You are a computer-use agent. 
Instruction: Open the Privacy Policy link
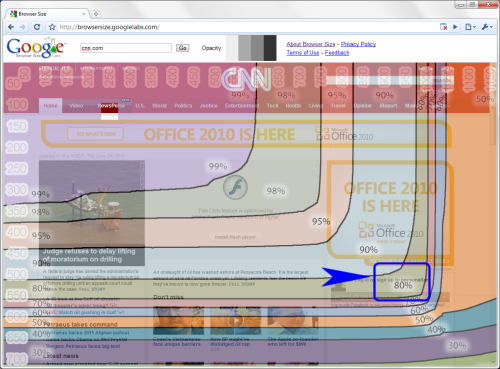click(358, 44)
